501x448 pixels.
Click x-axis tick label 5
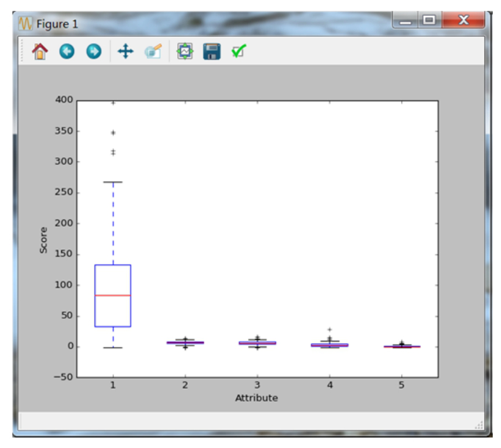[x=402, y=385]
